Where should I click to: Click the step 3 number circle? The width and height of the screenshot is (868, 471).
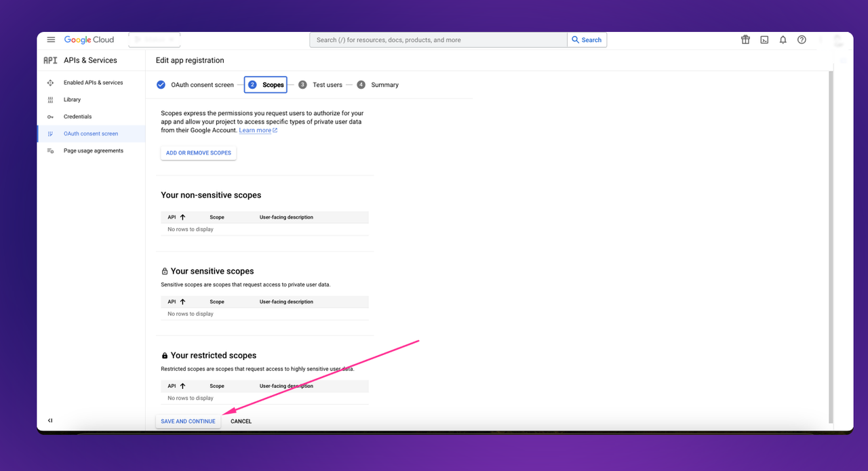click(x=302, y=85)
